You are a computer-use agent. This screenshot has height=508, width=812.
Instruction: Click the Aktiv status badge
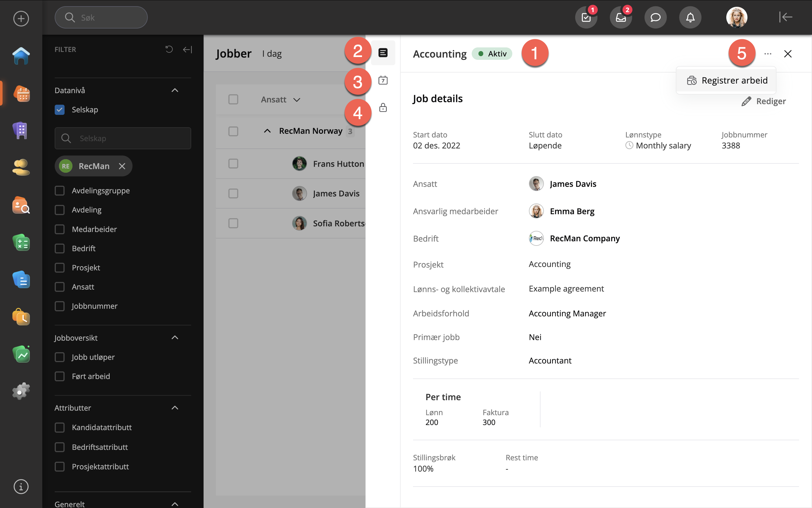[492, 54]
